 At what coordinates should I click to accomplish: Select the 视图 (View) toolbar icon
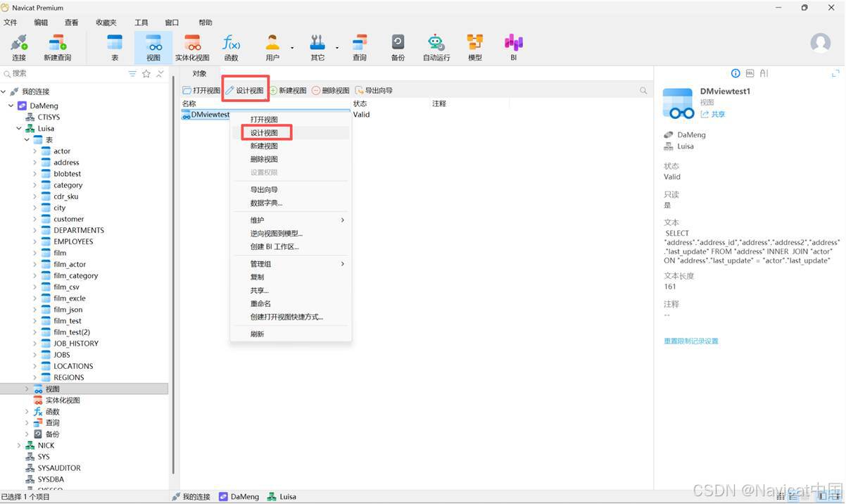[x=153, y=47]
